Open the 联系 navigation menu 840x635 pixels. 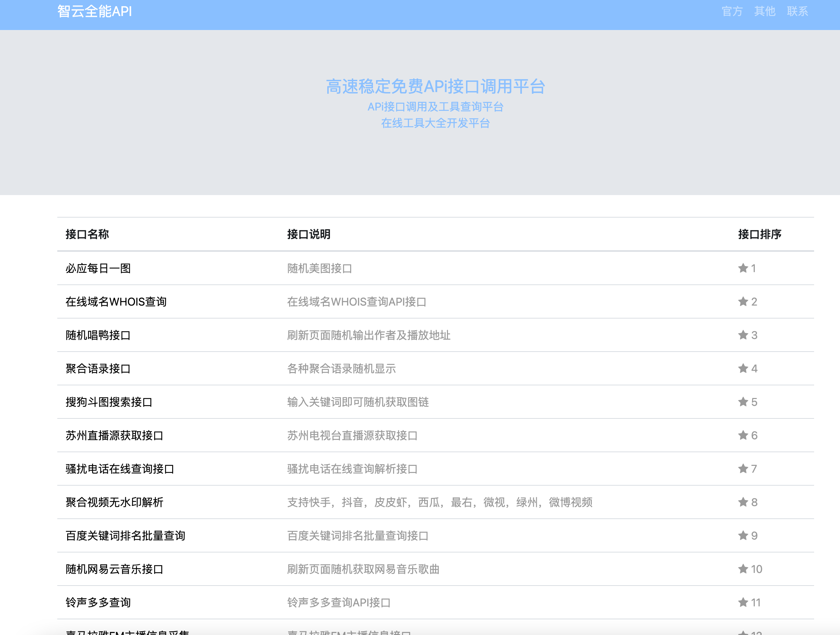[797, 11]
